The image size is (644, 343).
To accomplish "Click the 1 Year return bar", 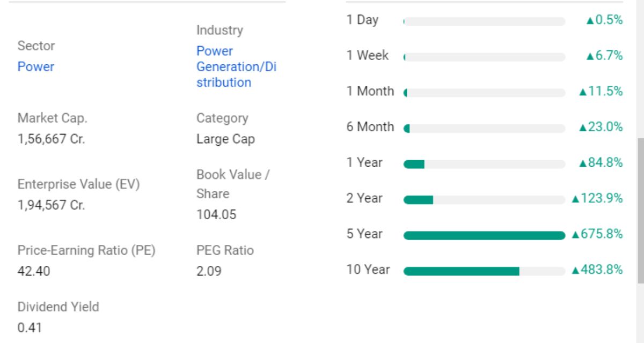I will tap(484, 164).
